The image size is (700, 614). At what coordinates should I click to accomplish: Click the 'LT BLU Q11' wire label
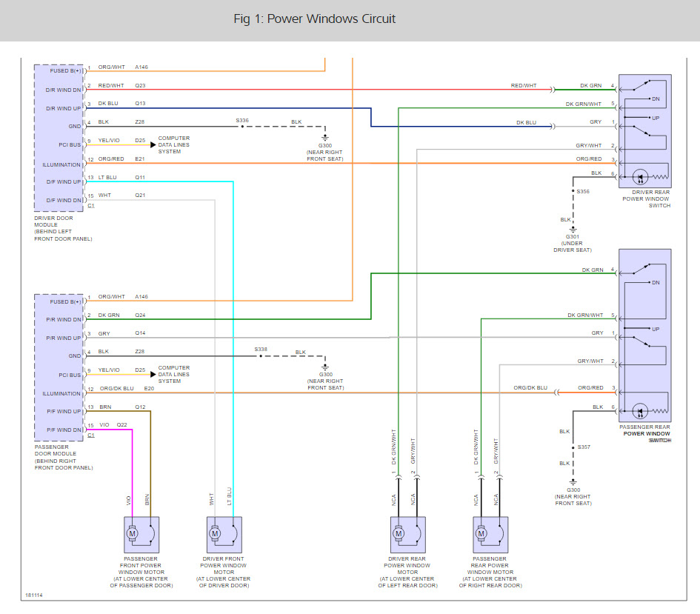tap(121, 177)
